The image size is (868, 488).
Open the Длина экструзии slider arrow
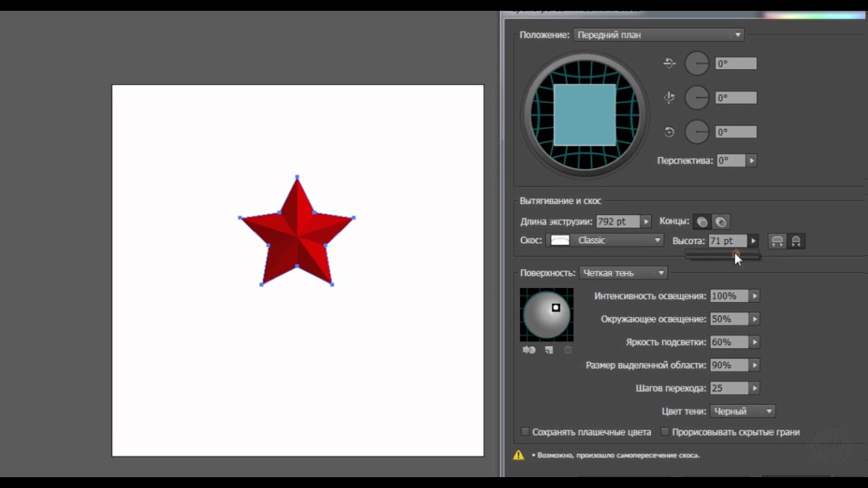point(646,222)
